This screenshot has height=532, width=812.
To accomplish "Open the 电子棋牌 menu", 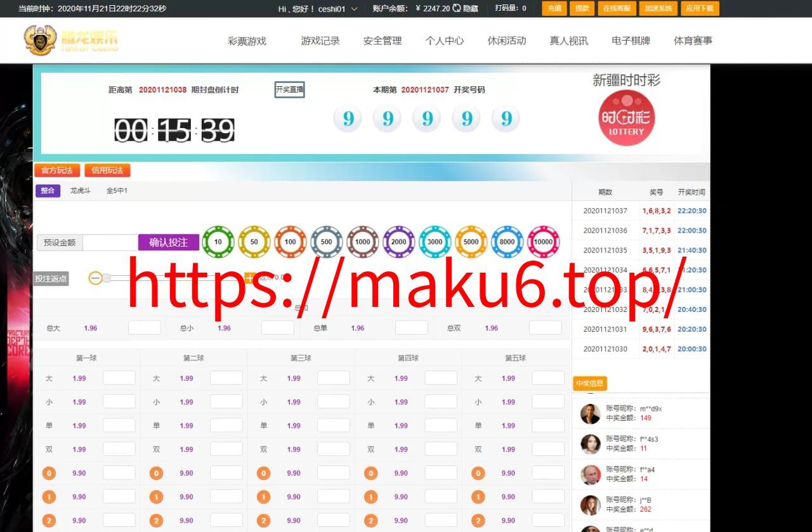I will (631, 41).
